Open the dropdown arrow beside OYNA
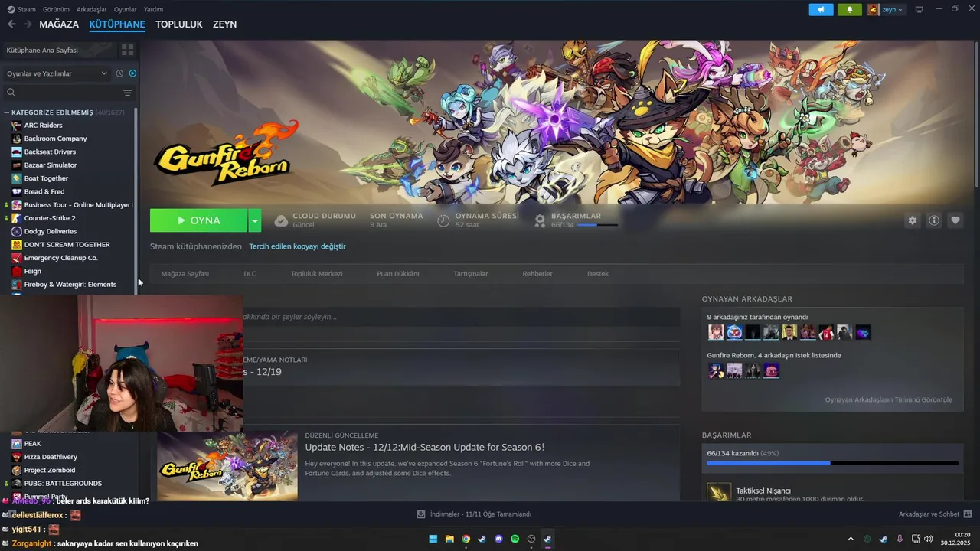The height and width of the screenshot is (551, 980). [255, 220]
